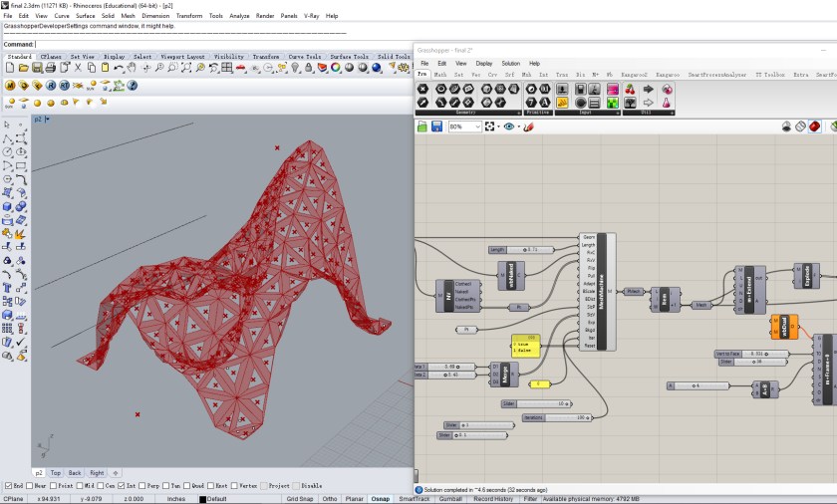
Task: Click the cherries icon in Util panel
Action: [629, 89]
